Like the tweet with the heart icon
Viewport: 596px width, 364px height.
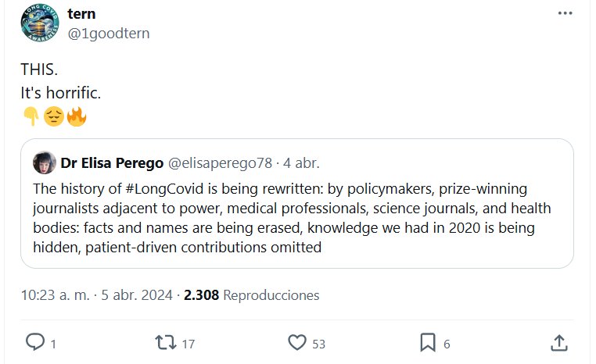(296, 342)
